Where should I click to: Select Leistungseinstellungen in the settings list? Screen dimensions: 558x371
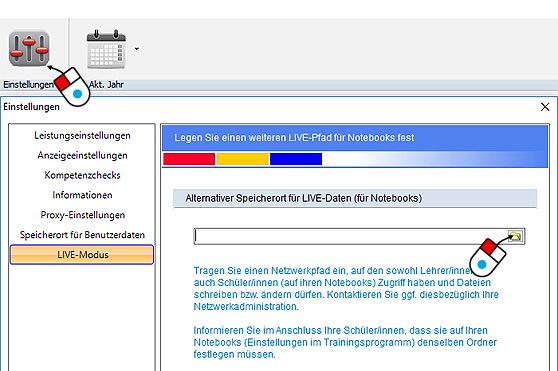coord(82,136)
